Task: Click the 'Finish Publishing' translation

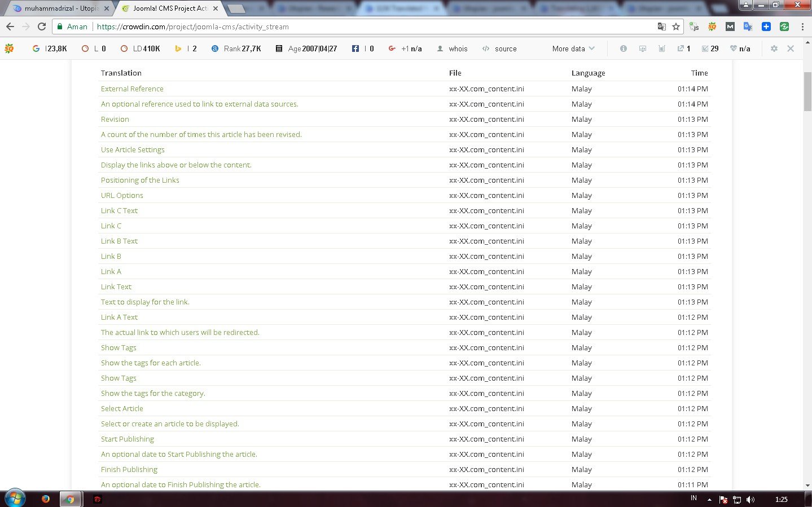Action: tap(129, 469)
